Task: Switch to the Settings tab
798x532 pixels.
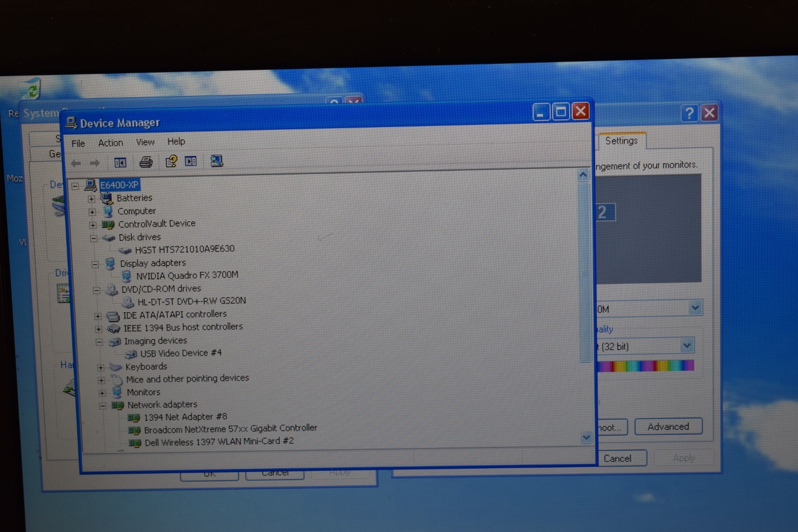Action: 621,141
